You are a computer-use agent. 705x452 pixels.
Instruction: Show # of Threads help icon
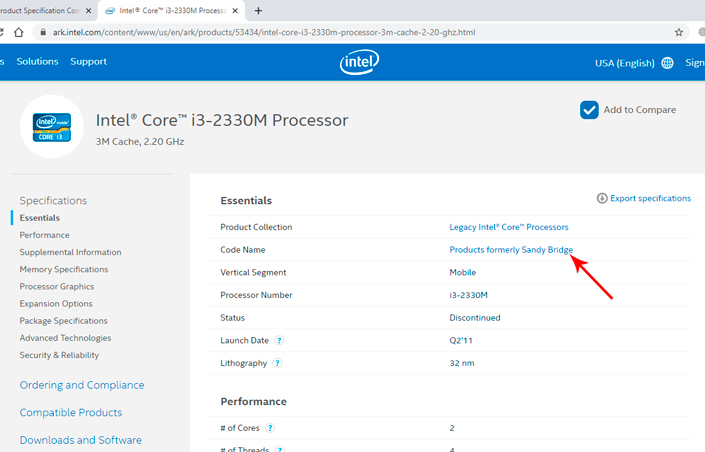280,449
